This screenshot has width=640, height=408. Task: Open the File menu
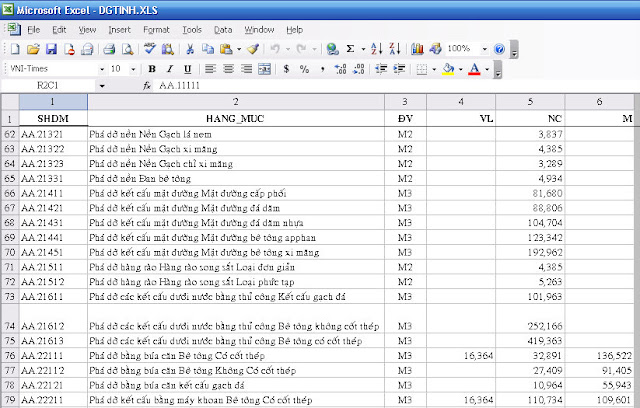[33, 30]
